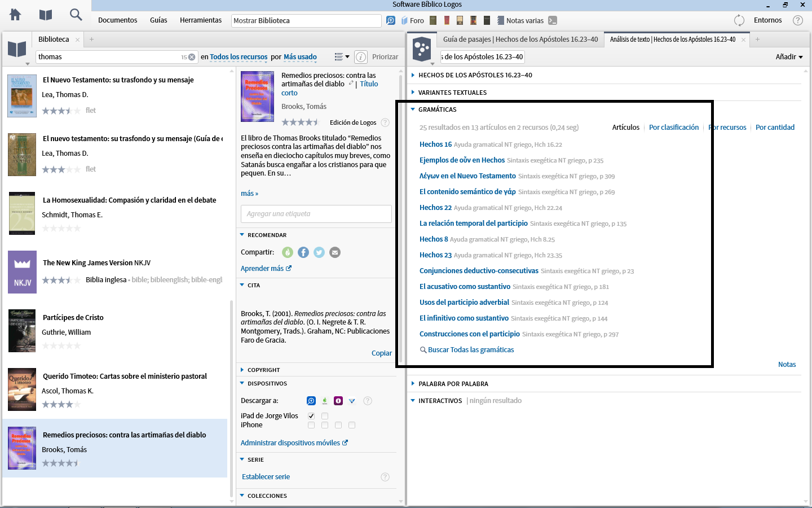The height and width of the screenshot is (508, 812).
Task: Click the Mostrar Biblioteca command box
Action: pyautogui.click(x=306, y=21)
